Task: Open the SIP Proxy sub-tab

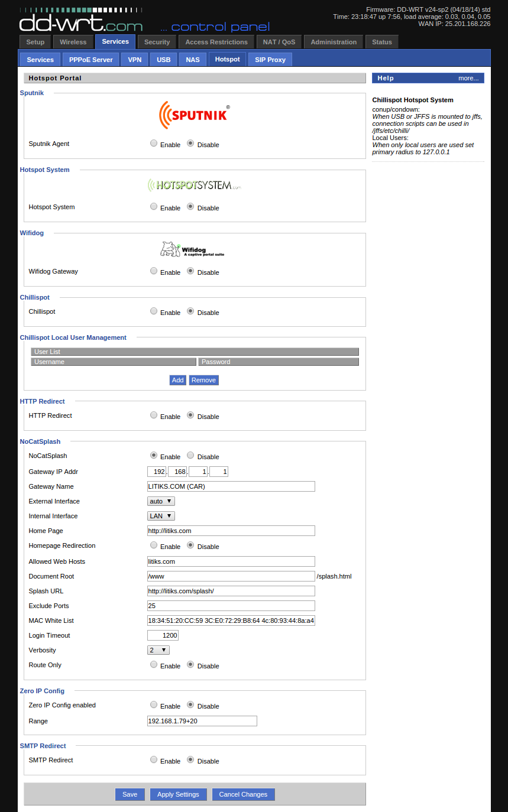Action: 270,60
